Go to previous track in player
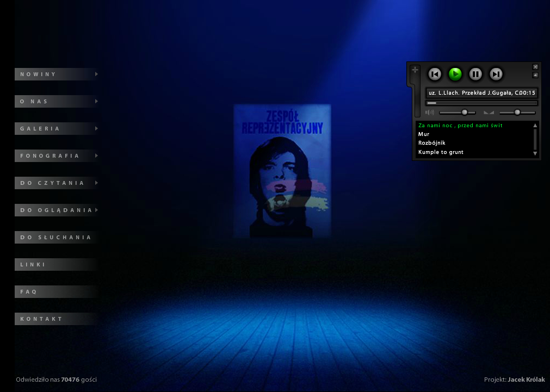Viewport: 550px width, 392px height. coord(435,74)
